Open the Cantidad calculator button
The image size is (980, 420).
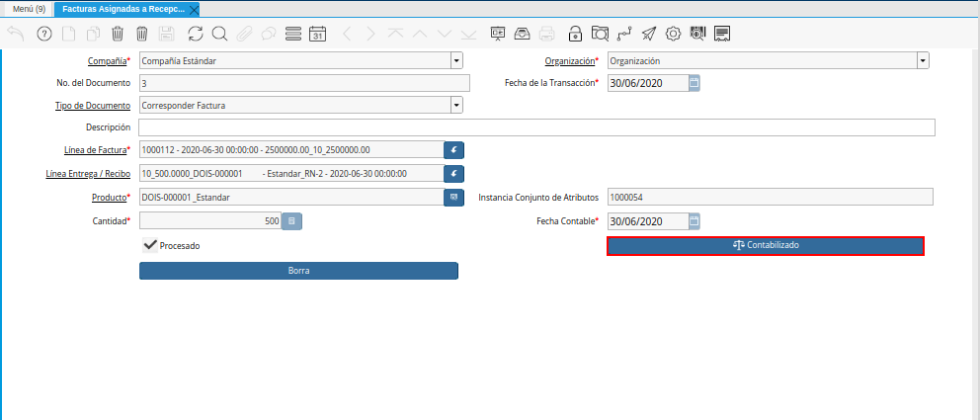coord(291,221)
